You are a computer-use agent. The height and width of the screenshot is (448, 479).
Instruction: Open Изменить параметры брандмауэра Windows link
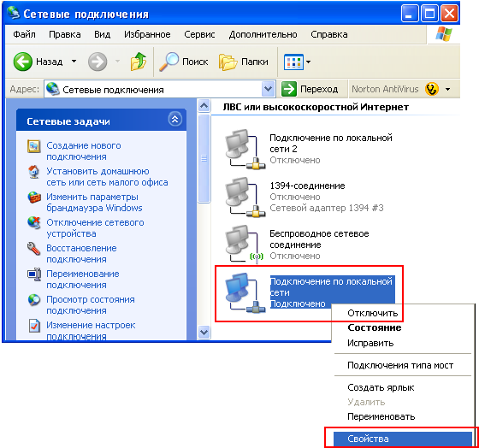click(x=94, y=203)
